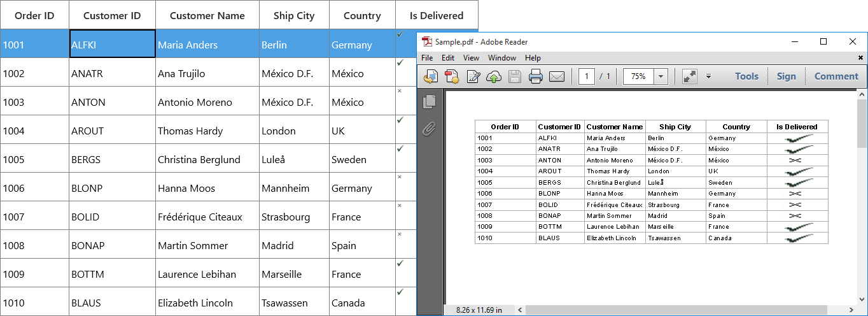Sort grid by Country column header

362,15
